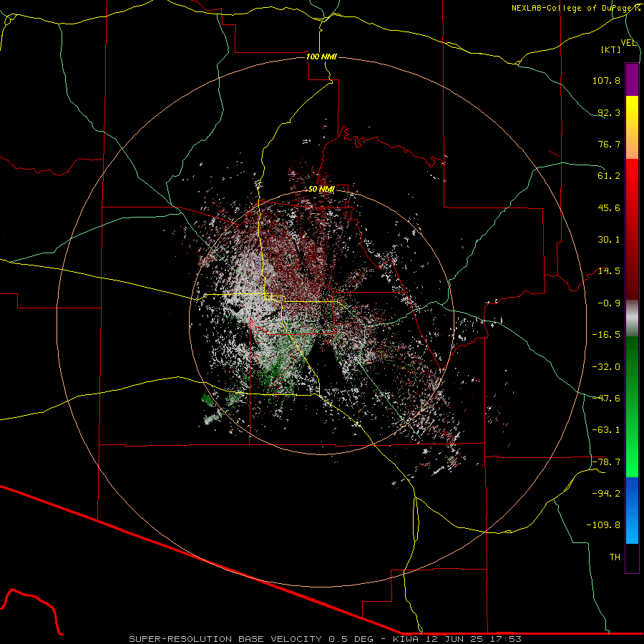This screenshot has height=644, width=644.
Task: Click the 45.6 velocity scale value
Action: (609, 208)
